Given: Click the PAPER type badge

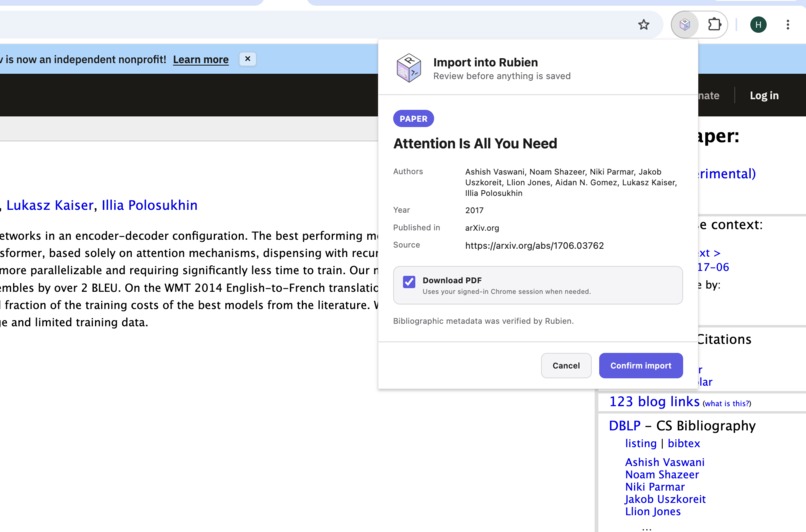Looking at the screenshot, I should (413, 119).
